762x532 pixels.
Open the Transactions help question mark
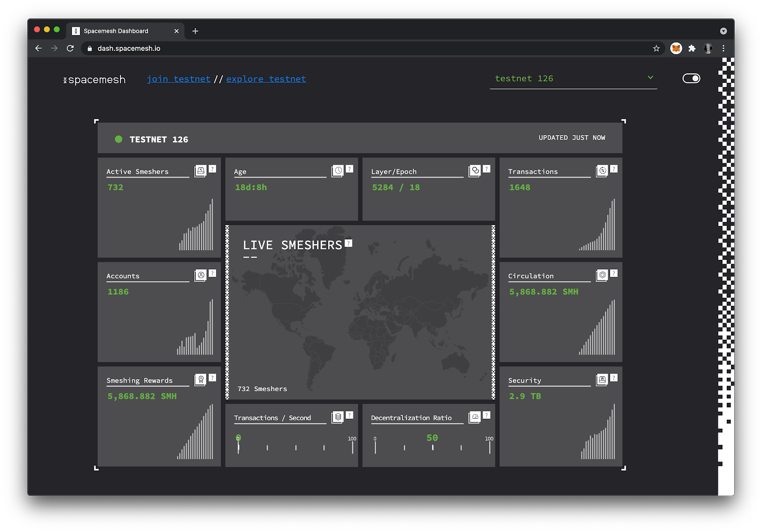(614, 169)
